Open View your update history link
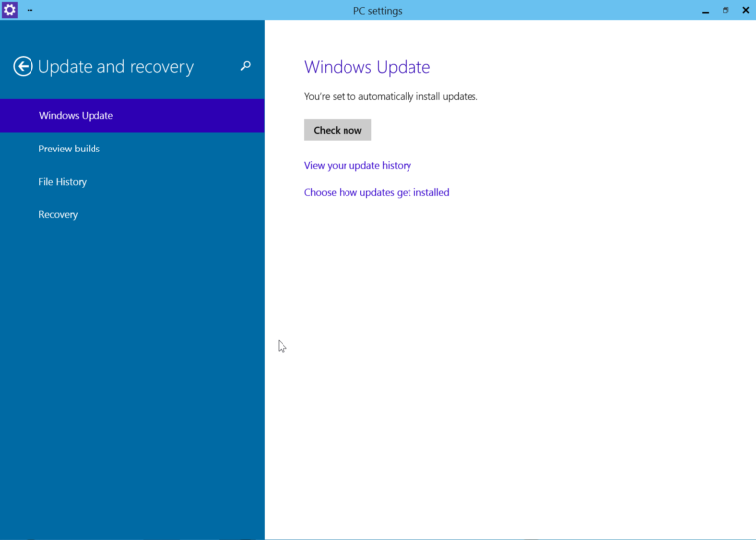 pos(357,165)
